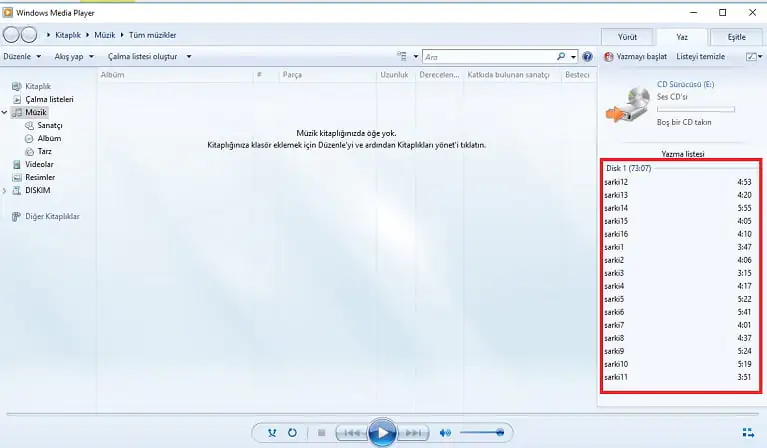Select sarki1 in the burn list
Screen dimensions: 767x448
pyautogui.click(x=680, y=247)
